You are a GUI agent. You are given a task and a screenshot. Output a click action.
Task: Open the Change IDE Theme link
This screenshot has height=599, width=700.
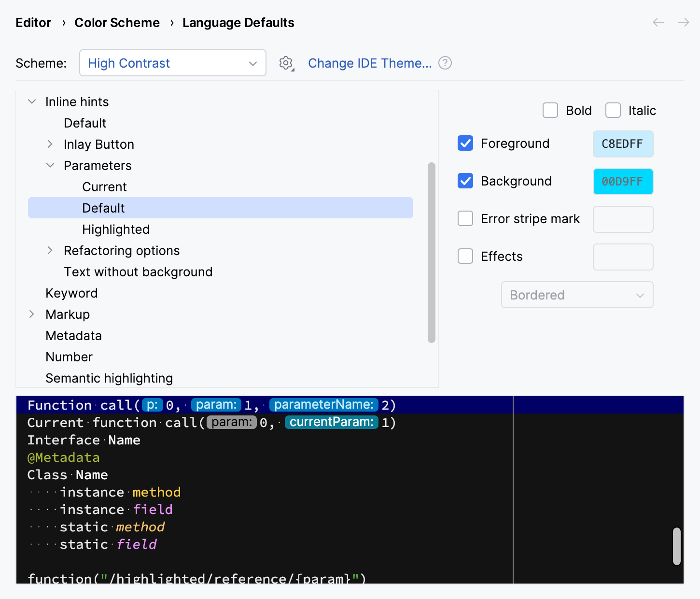click(x=370, y=63)
